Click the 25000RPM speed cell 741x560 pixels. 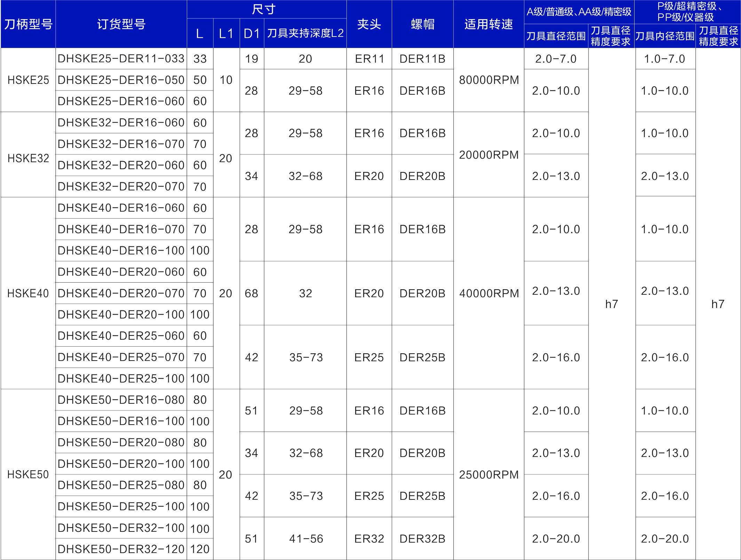(488, 474)
